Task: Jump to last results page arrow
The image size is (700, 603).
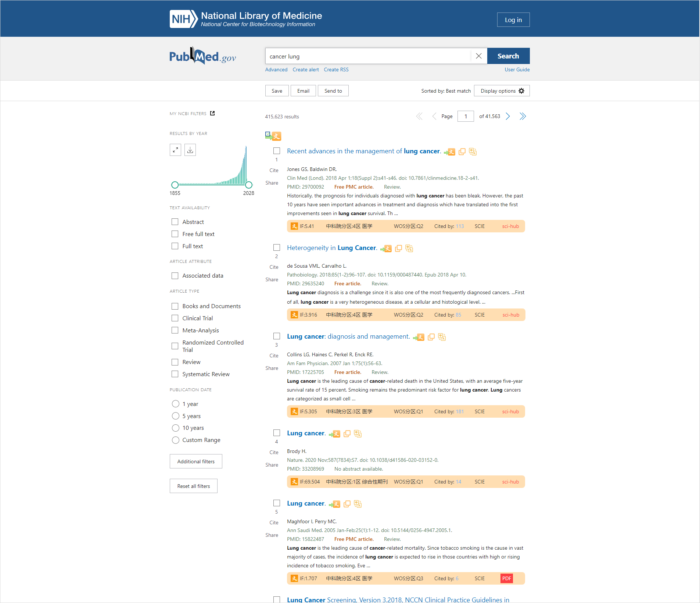Action: [523, 117]
